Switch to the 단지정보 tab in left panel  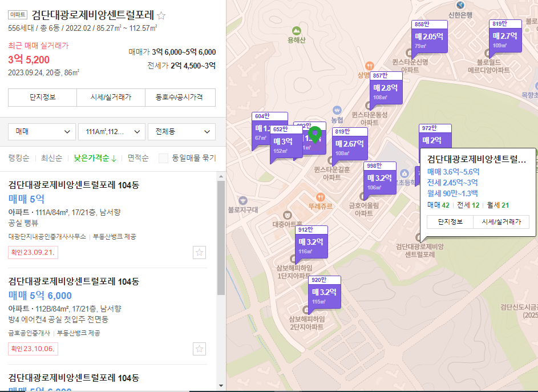pos(43,98)
